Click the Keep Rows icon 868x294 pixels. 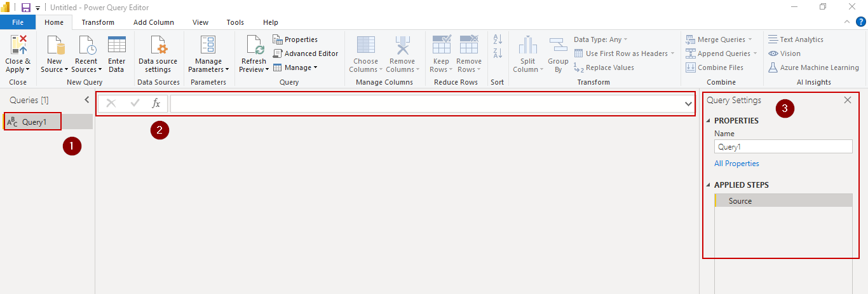[441, 45]
